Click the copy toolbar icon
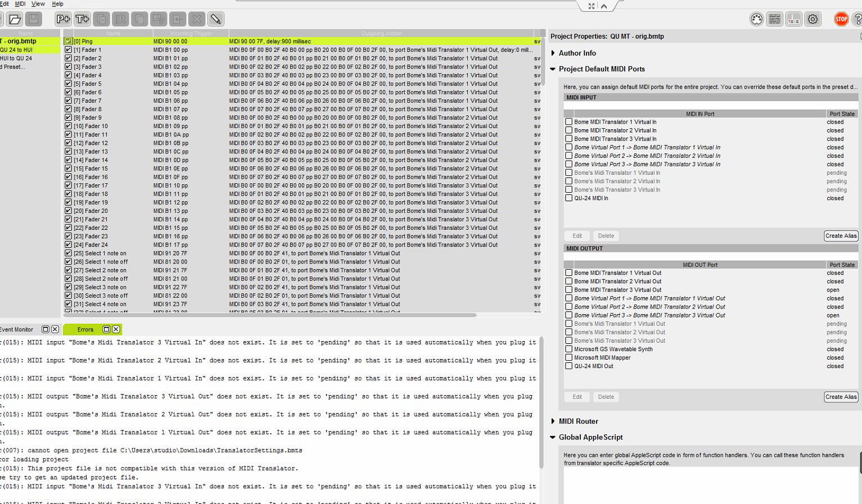The height and width of the screenshot is (504, 862). [x=139, y=19]
